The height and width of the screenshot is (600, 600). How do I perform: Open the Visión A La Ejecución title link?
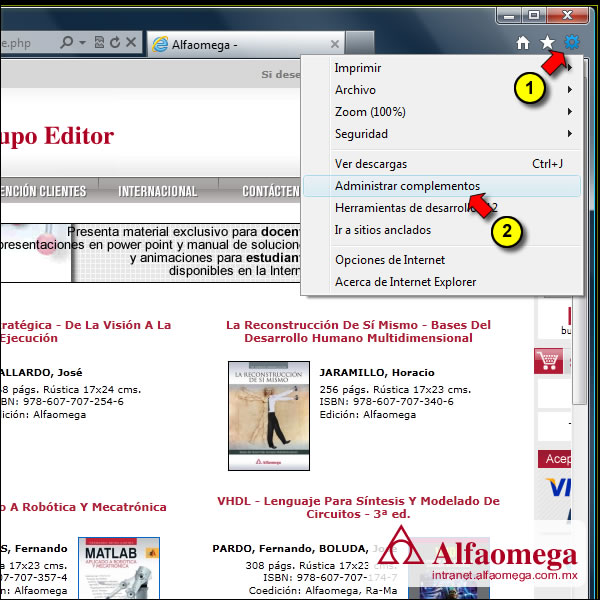[85, 331]
